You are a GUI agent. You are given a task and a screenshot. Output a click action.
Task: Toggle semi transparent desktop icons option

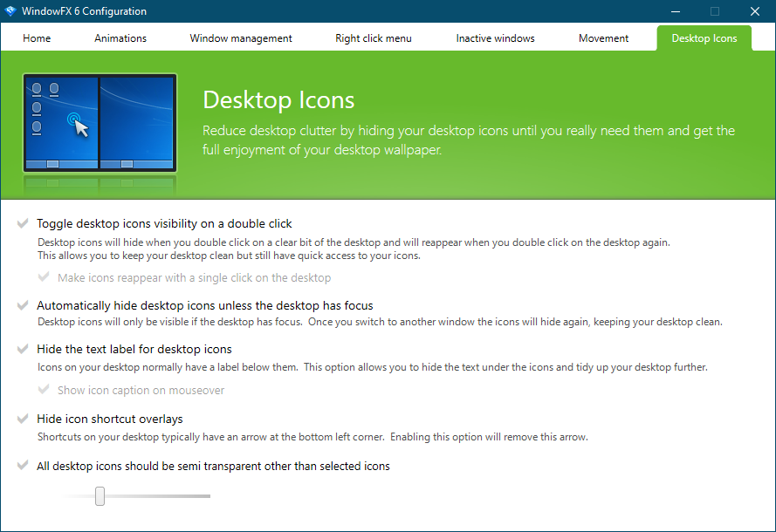click(23, 465)
